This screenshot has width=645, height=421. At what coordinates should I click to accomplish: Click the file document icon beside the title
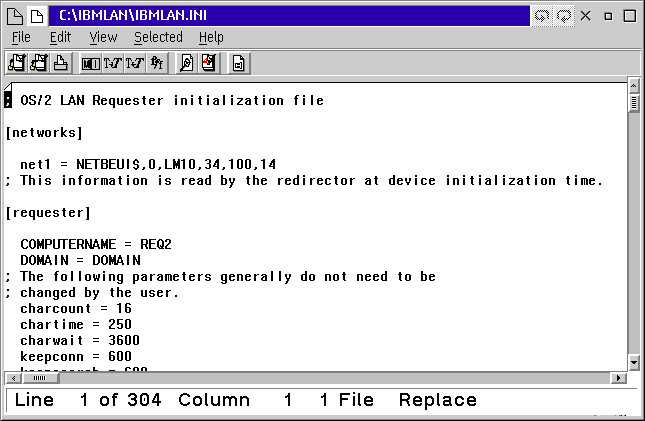pyautogui.click(x=37, y=16)
